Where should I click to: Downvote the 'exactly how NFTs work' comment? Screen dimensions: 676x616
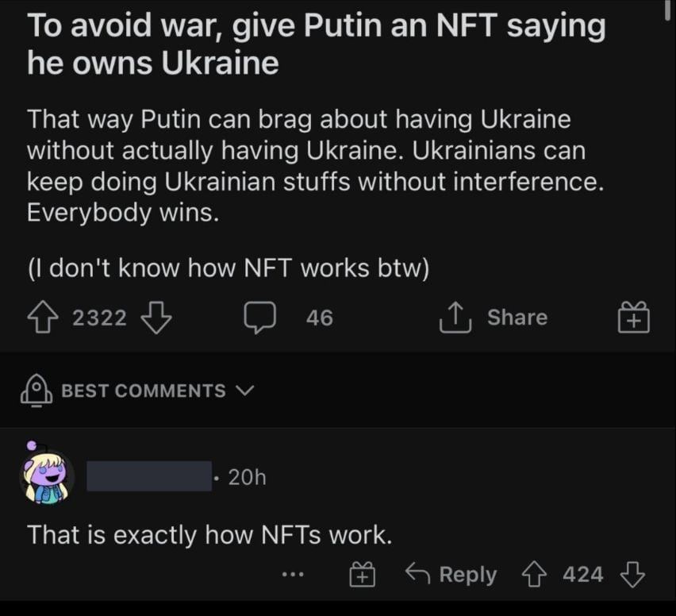coord(632,574)
